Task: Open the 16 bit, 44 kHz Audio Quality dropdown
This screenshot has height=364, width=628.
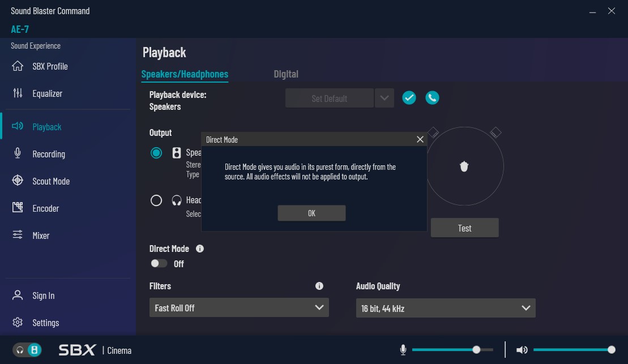Action: (446, 308)
